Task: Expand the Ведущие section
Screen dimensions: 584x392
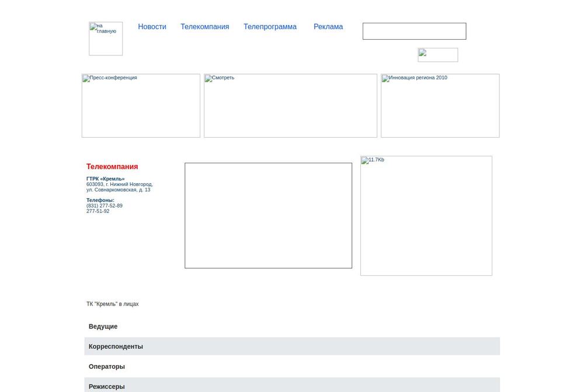Action: coord(292,327)
